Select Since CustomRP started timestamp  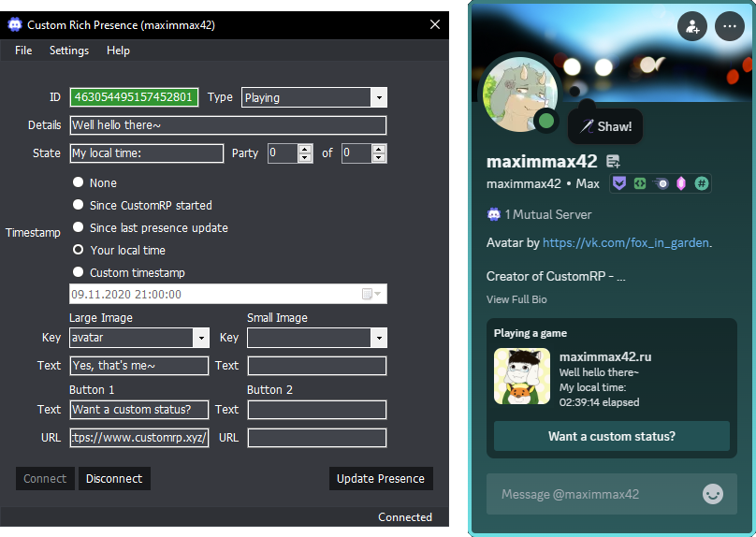[78, 205]
